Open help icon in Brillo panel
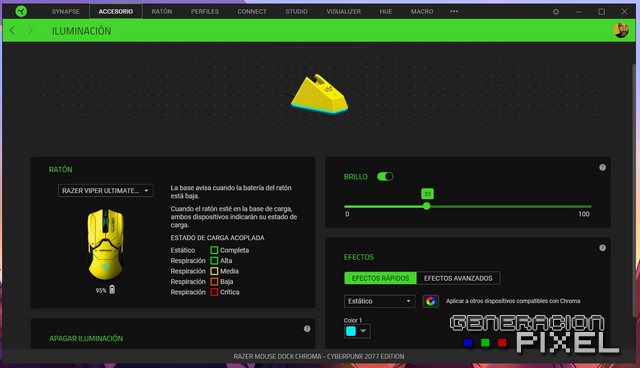The width and height of the screenshot is (640, 368). pos(602,167)
